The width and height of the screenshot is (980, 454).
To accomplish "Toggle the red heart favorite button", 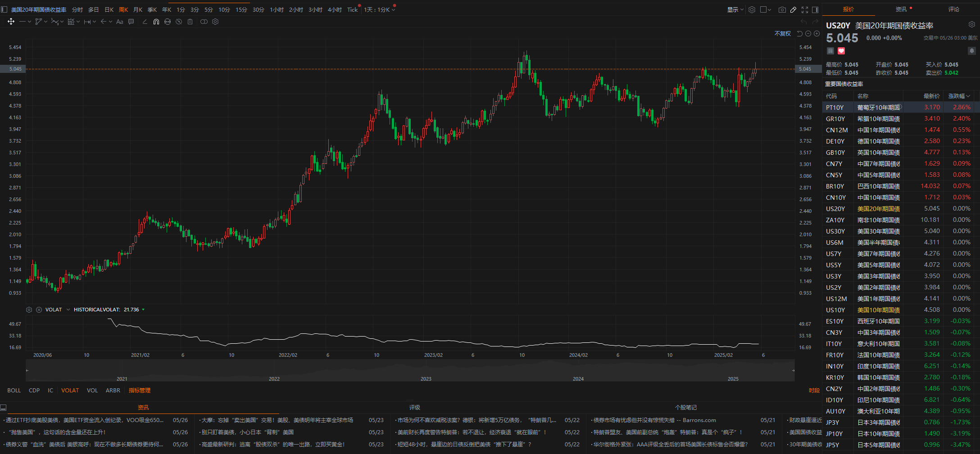I will coord(841,51).
